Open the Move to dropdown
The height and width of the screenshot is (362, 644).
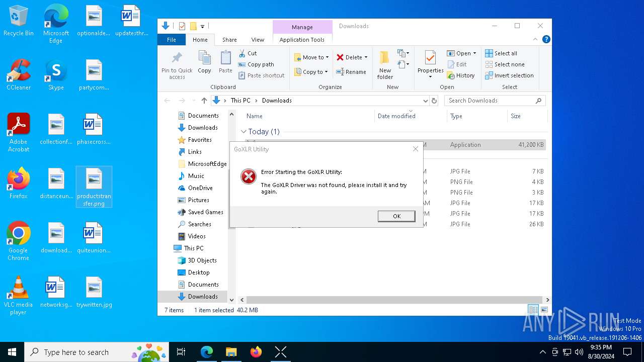pyautogui.click(x=311, y=57)
